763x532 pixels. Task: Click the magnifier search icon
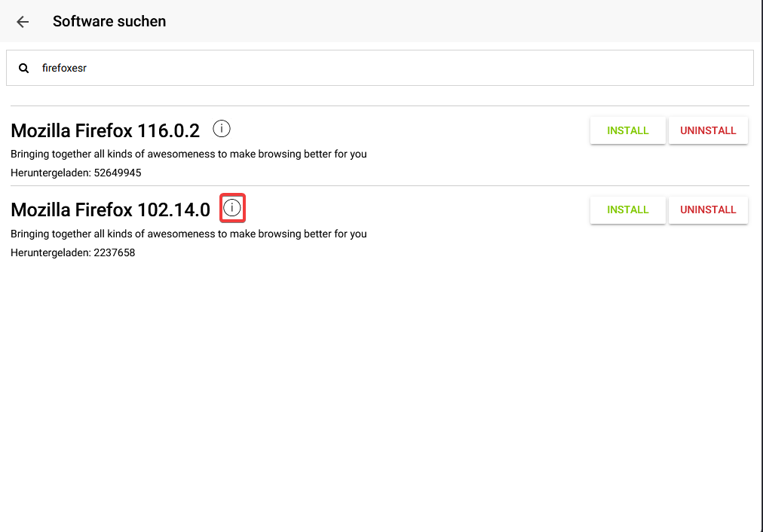23,68
